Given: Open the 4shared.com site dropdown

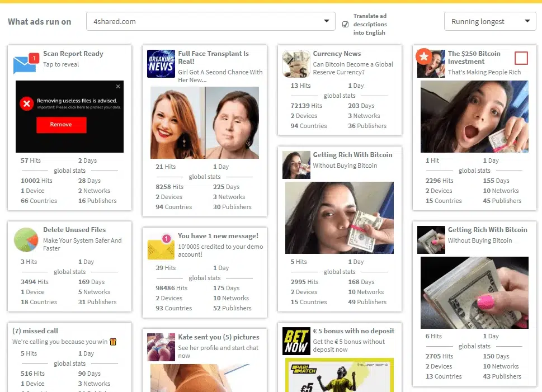Looking at the screenshot, I should [x=210, y=22].
